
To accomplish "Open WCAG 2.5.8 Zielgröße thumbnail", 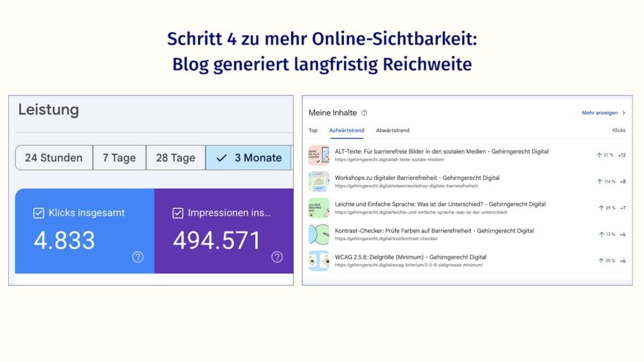I will click(x=319, y=261).
